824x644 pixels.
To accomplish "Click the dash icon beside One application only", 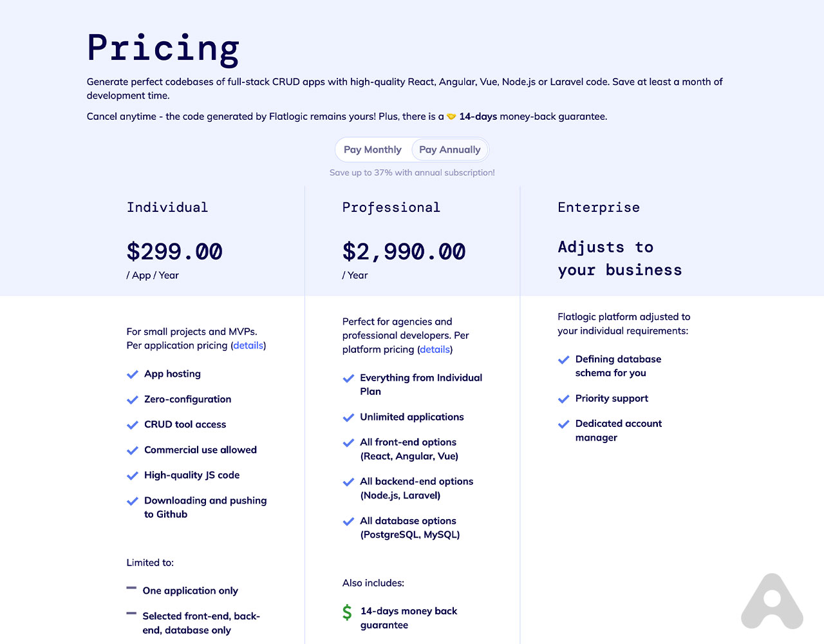I will coord(131,589).
